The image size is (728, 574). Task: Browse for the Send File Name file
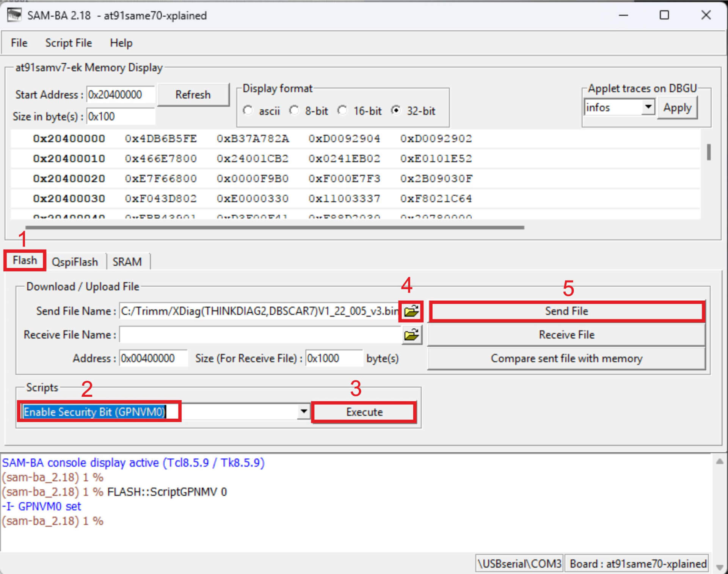[x=411, y=311]
